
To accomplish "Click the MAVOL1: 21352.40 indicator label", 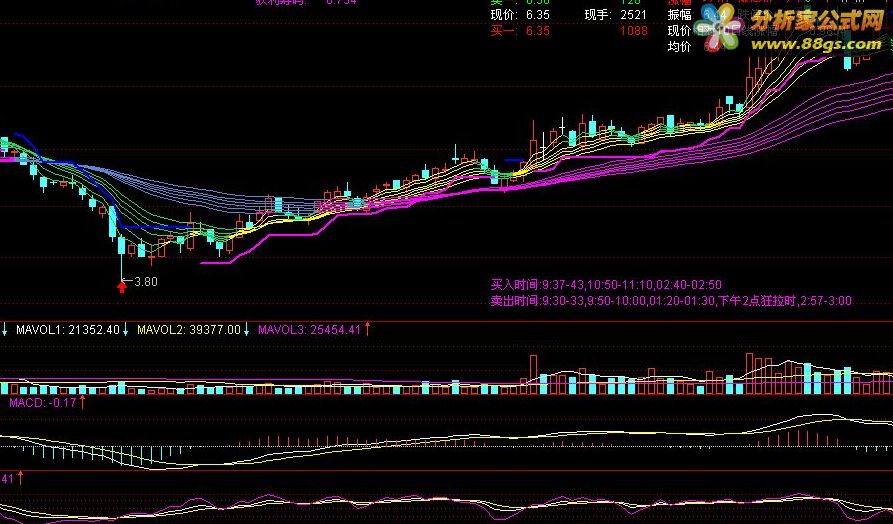I will [68, 329].
